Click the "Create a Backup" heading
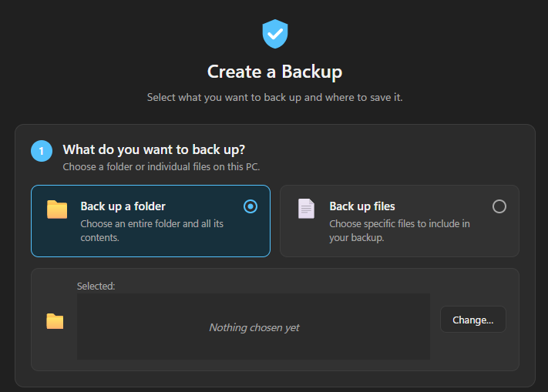Image resolution: width=548 pixels, height=392 pixels. coord(274,72)
